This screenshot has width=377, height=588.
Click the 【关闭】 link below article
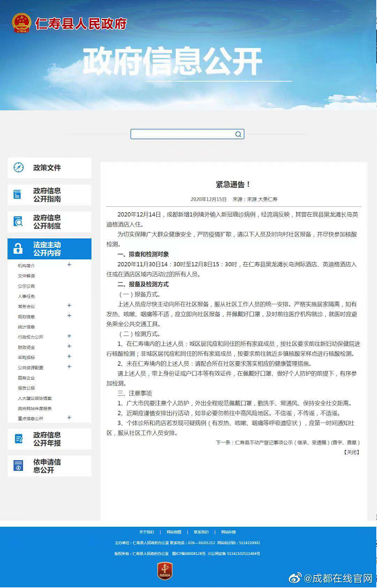coord(351,452)
